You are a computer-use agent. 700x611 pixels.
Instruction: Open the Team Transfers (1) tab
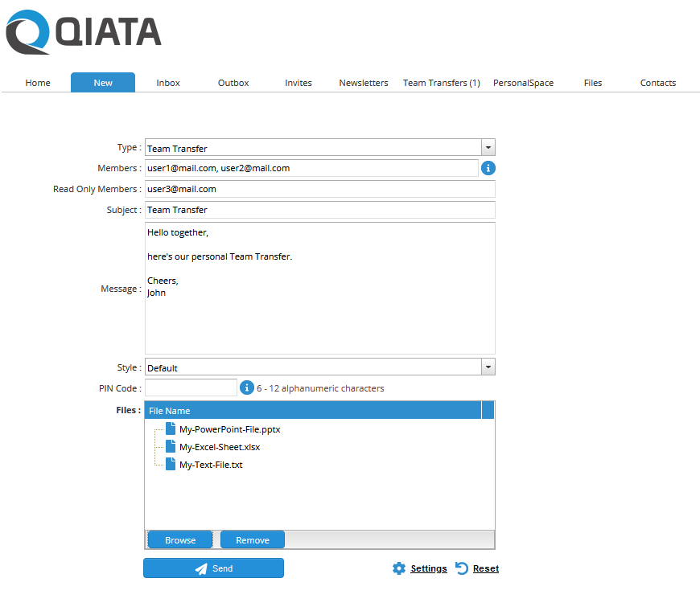tap(441, 83)
